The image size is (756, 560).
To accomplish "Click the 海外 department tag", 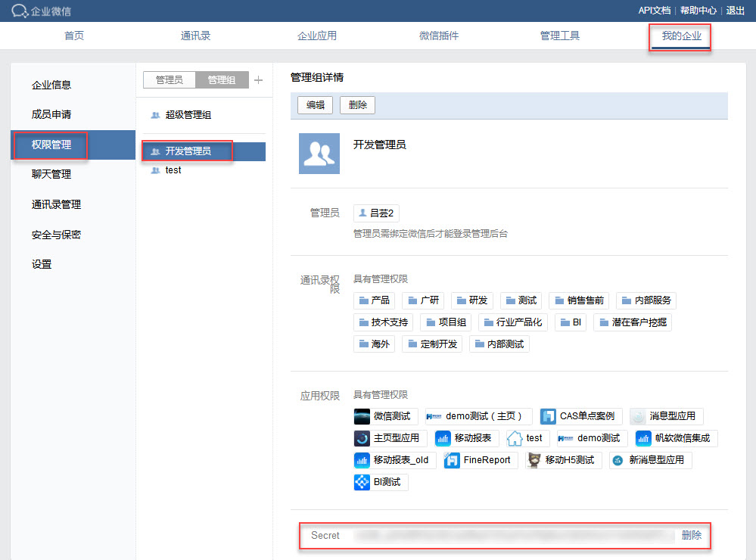I will 374,344.
